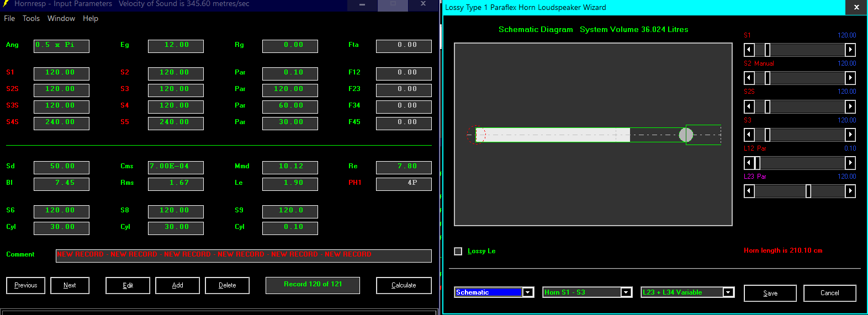The image size is (868, 315).
Task: Click the S2 Manual slider thumb
Action: [767, 78]
